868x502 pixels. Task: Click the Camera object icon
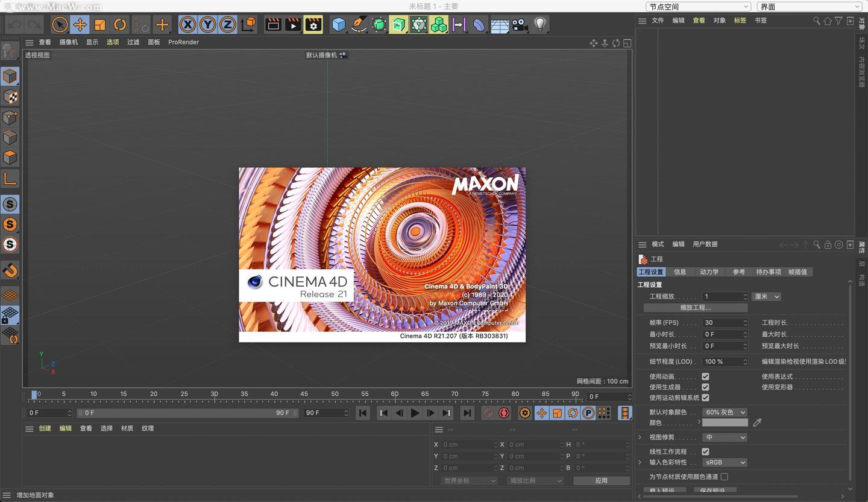tap(520, 25)
